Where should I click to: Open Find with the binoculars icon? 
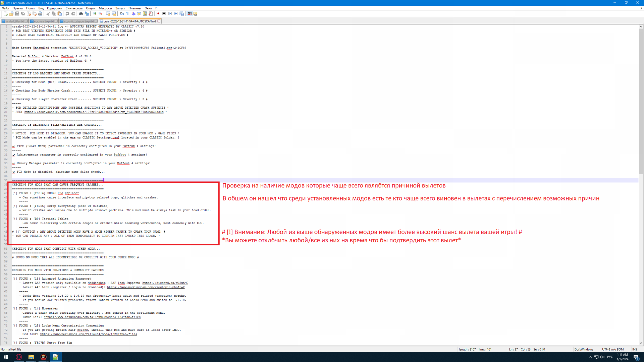(81, 14)
